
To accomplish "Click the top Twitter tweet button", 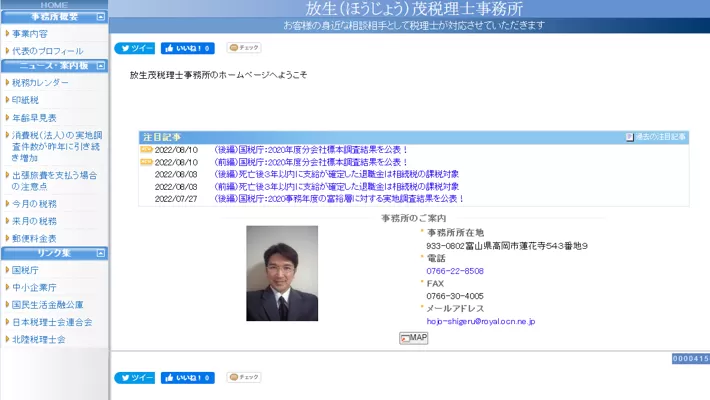I will coord(134,48).
